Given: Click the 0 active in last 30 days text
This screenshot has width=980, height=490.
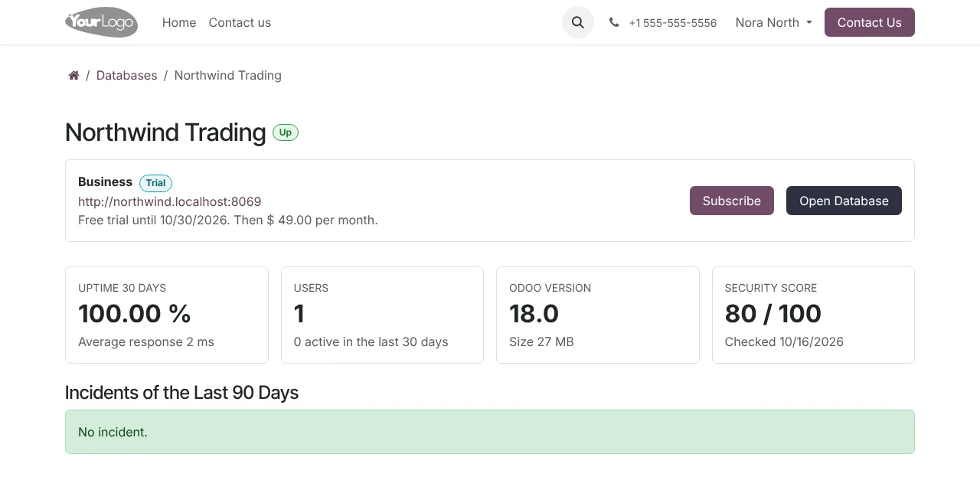Looking at the screenshot, I should (x=371, y=341).
